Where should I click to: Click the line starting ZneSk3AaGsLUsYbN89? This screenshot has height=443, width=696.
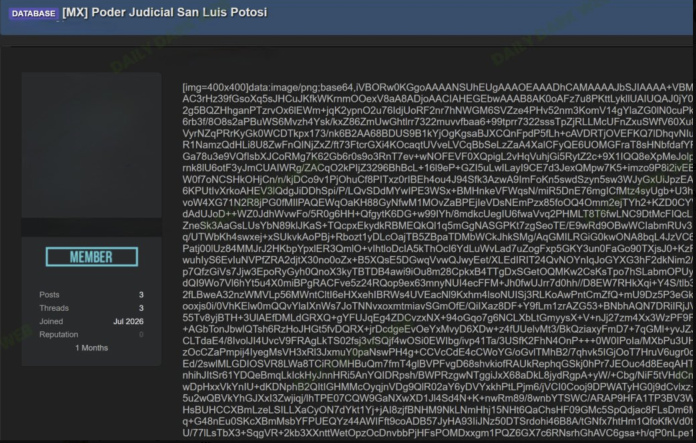(437, 226)
